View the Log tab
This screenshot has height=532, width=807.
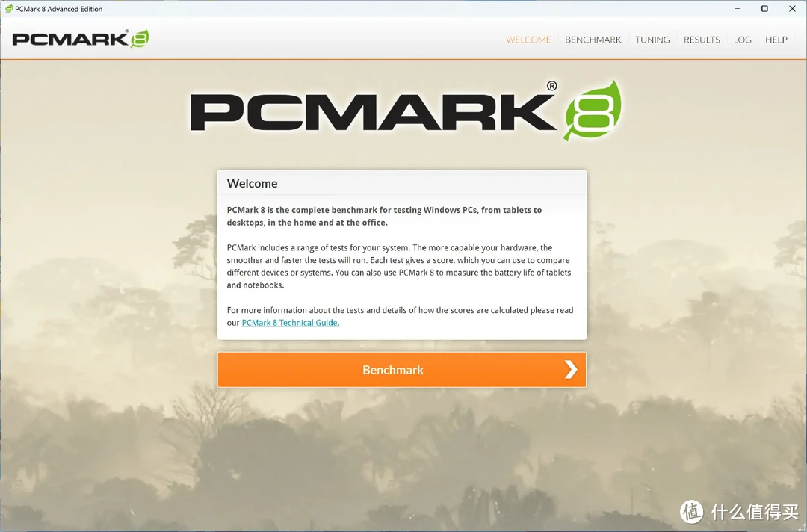[x=742, y=40]
